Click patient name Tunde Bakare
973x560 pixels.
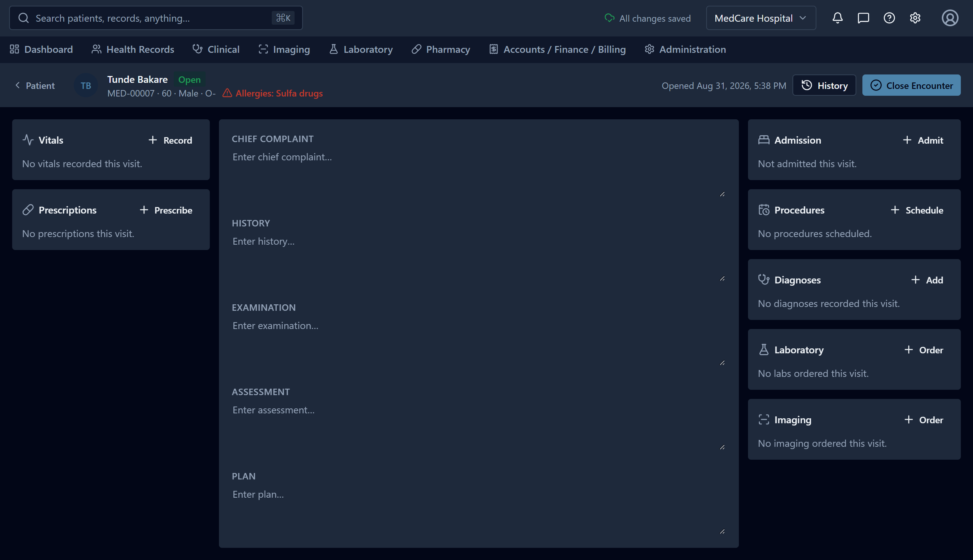137,79
